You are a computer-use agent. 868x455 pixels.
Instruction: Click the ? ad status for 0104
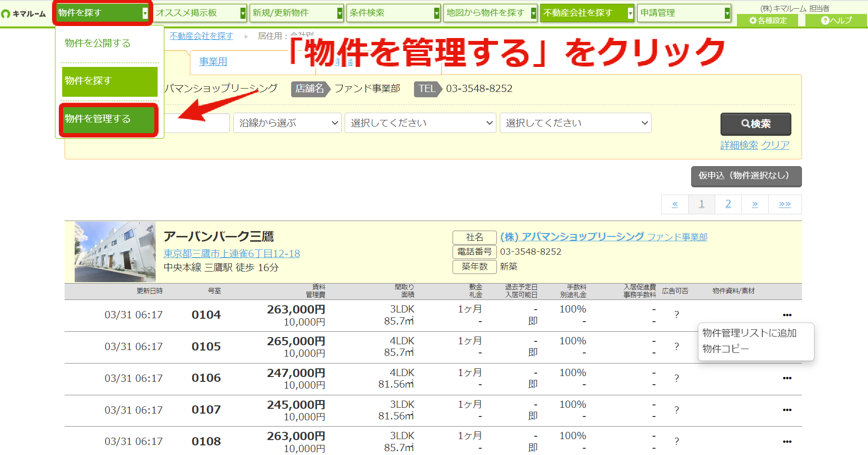tap(677, 315)
